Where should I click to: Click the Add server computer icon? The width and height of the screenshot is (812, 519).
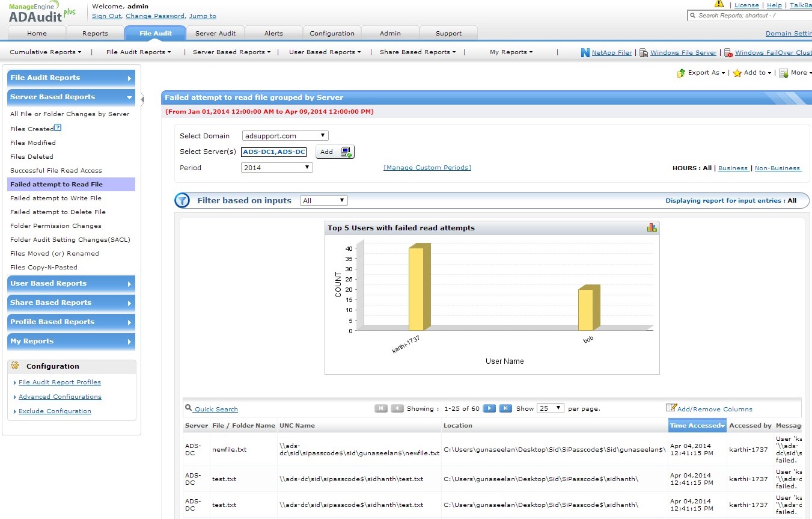347,152
